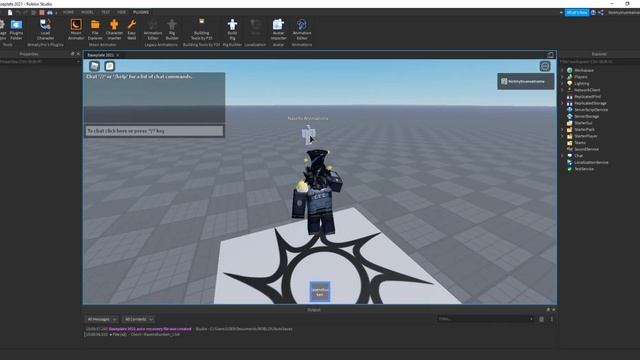Click the highlighted hotbar tool slot
The width and height of the screenshot is (640, 360).
click(320, 291)
